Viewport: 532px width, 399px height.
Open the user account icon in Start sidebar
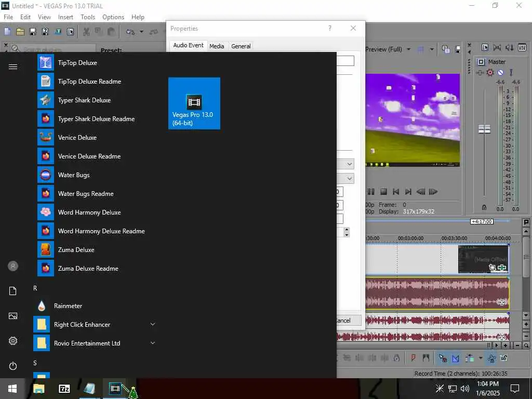[x=13, y=266]
